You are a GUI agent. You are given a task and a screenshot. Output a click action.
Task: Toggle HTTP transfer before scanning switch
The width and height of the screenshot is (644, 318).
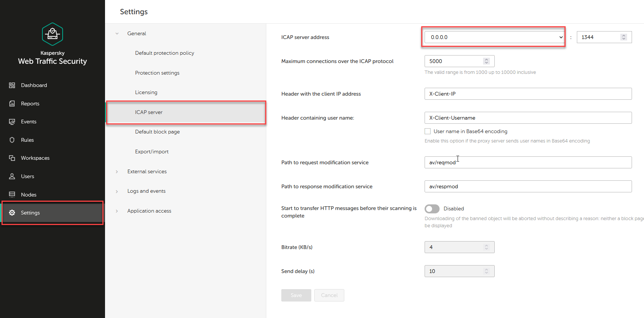coord(432,208)
